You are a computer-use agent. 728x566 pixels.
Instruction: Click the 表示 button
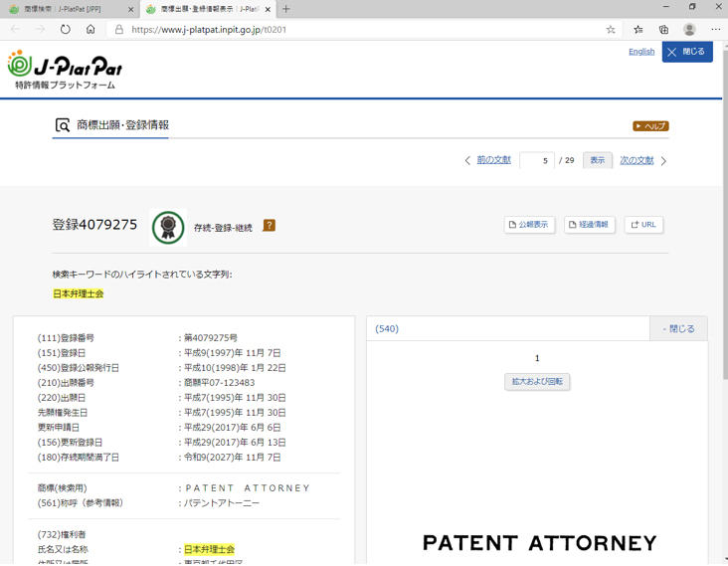coord(598,160)
